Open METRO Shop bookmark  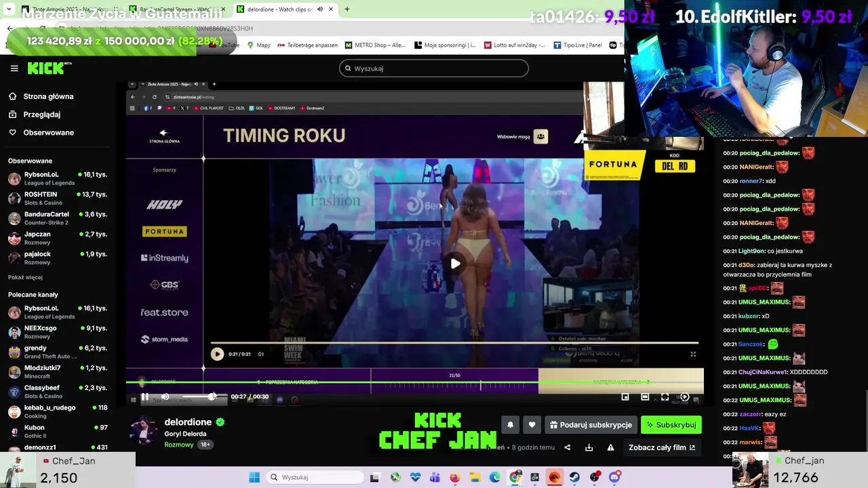click(375, 45)
